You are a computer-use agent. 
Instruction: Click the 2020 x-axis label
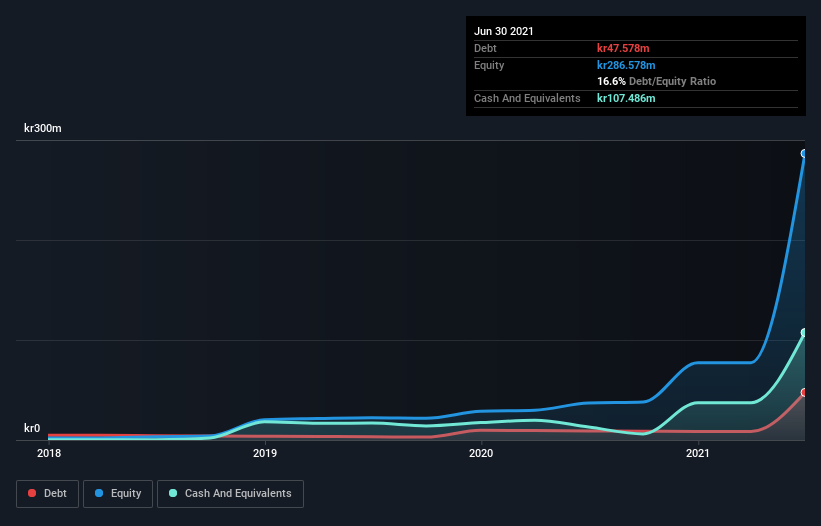tap(481, 453)
